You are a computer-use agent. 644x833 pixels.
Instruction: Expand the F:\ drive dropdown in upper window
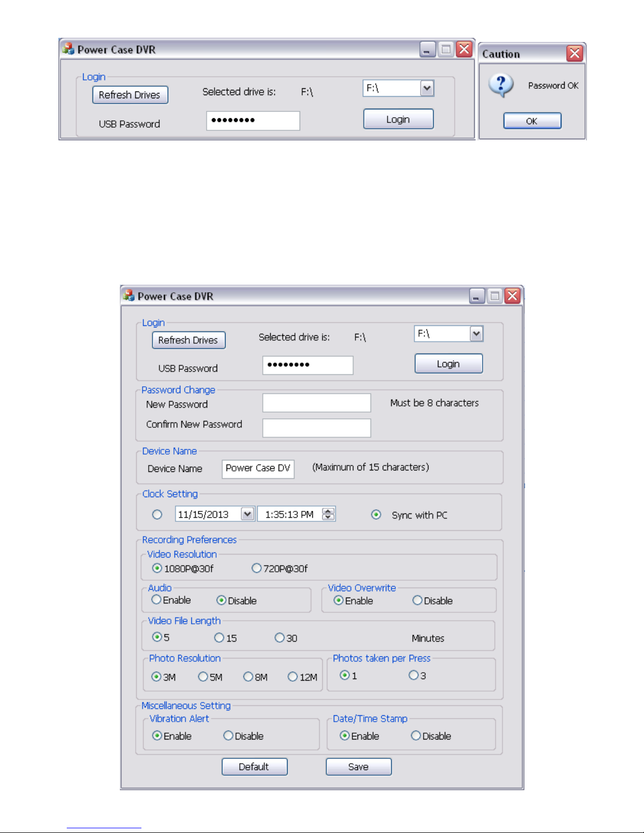coord(427,88)
